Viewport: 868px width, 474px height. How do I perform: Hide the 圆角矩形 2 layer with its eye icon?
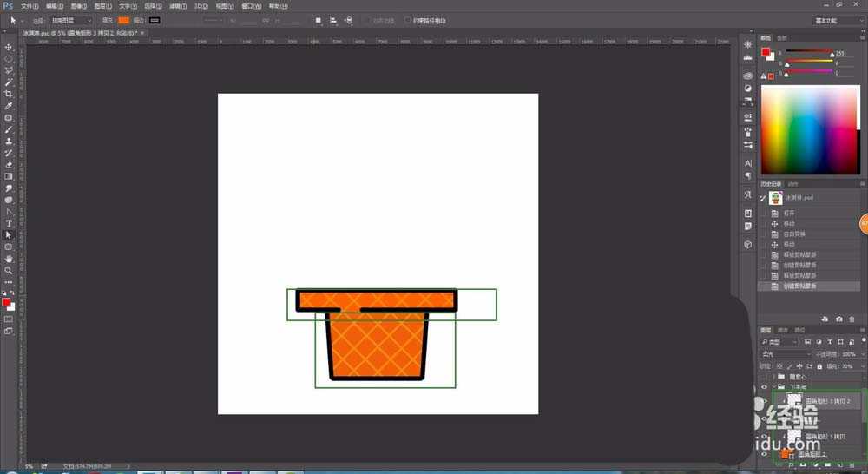pos(765,453)
